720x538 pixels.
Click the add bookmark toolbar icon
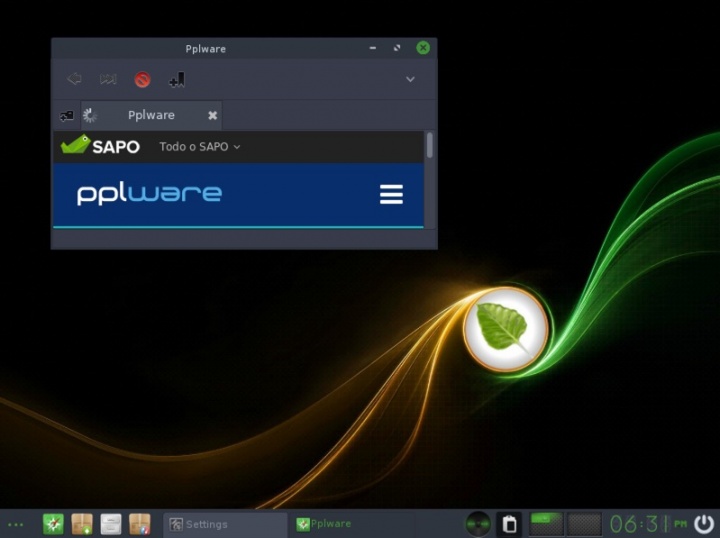[176, 79]
